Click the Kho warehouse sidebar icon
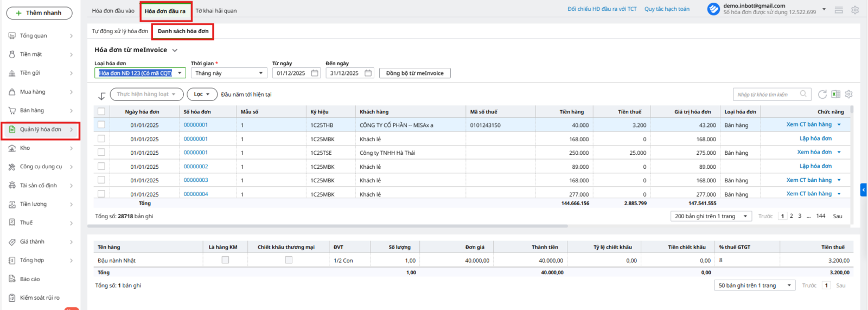 coord(12,148)
